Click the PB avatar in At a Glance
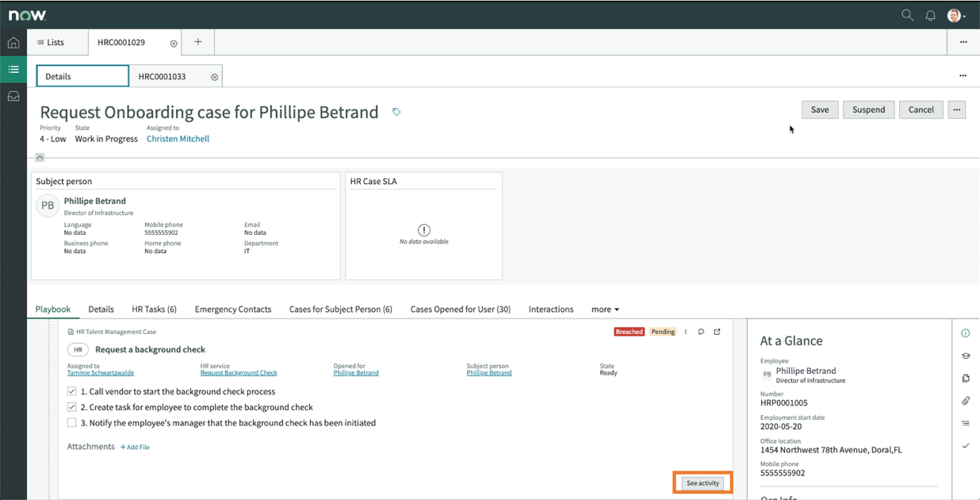Viewport: 980px width, 500px height. (x=767, y=375)
